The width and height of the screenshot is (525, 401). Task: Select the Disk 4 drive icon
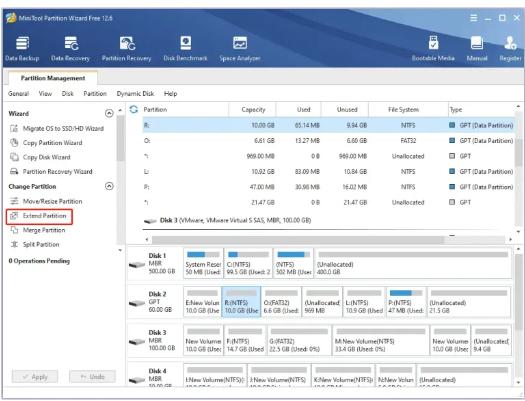[137, 380]
